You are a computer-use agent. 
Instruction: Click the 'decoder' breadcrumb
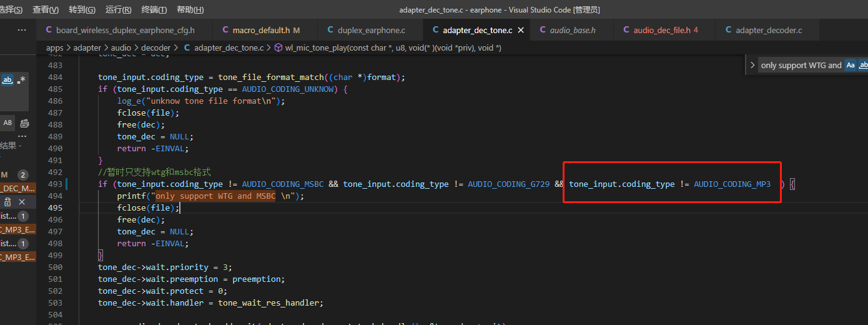156,47
